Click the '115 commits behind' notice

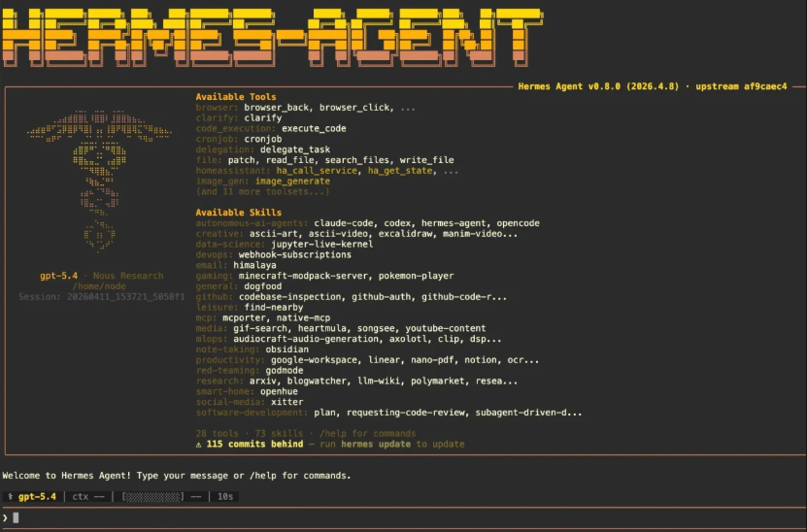254,444
